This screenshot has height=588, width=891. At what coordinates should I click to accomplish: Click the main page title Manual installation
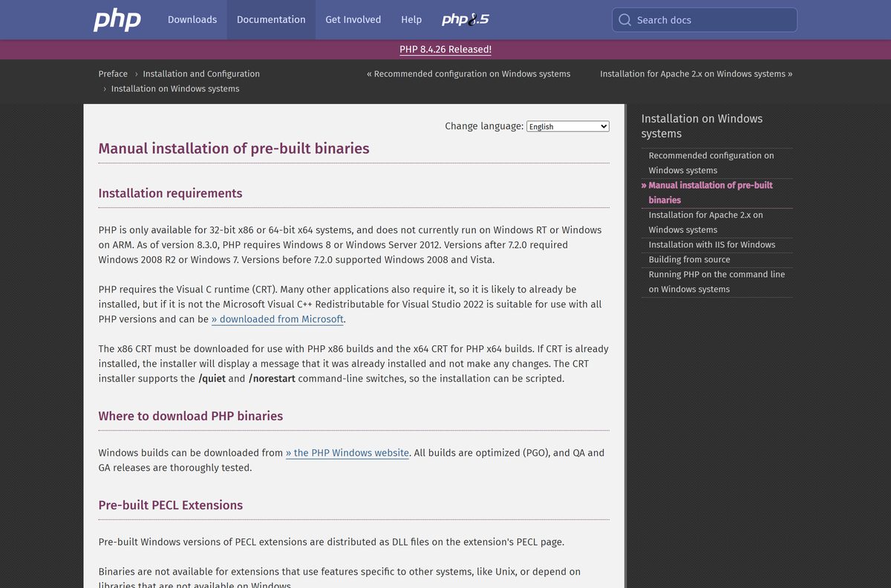234,148
